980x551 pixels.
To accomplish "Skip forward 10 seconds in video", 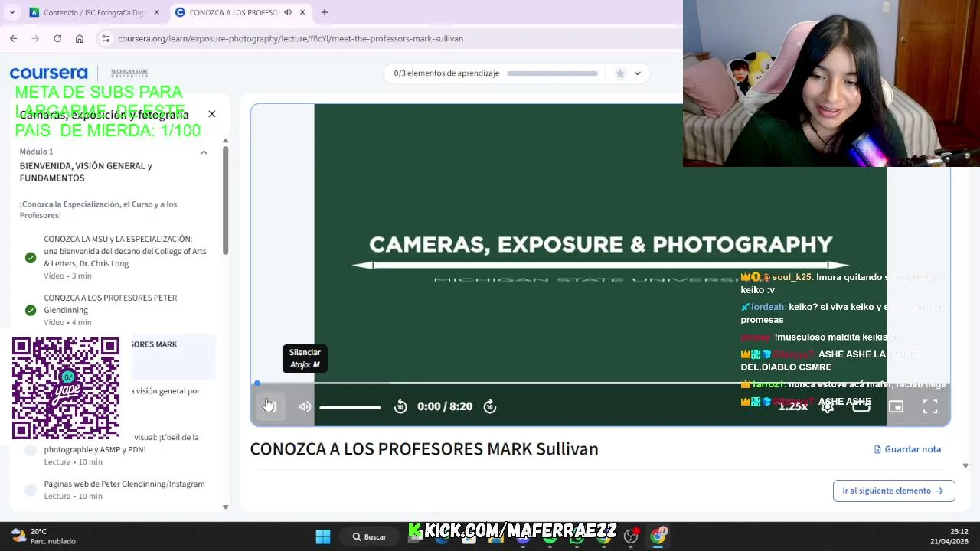I will point(490,406).
